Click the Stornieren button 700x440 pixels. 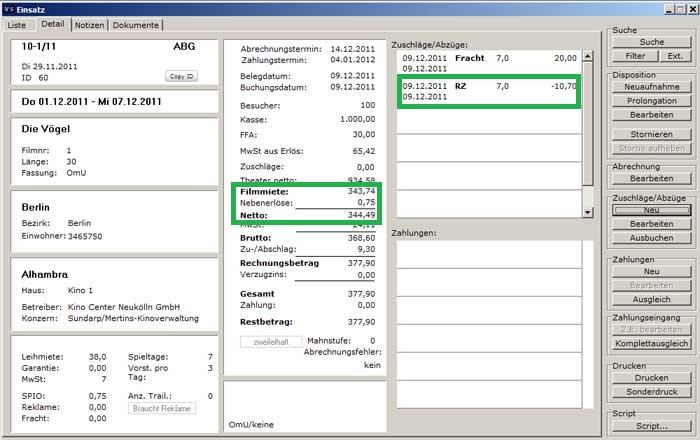(x=651, y=134)
